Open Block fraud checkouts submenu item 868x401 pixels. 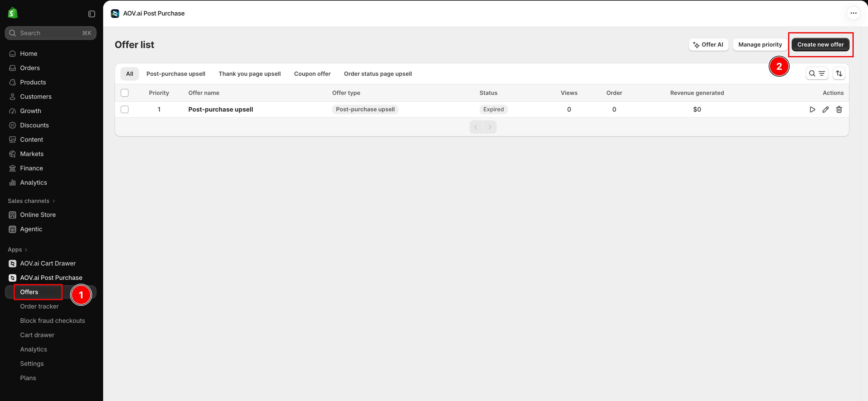52,321
